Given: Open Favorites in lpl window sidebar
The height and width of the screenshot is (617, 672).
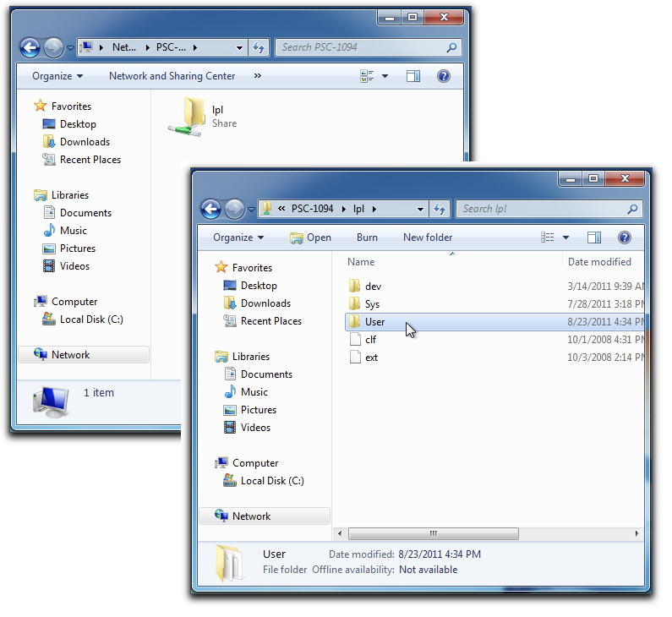Looking at the screenshot, I should (x=243, y=268).
